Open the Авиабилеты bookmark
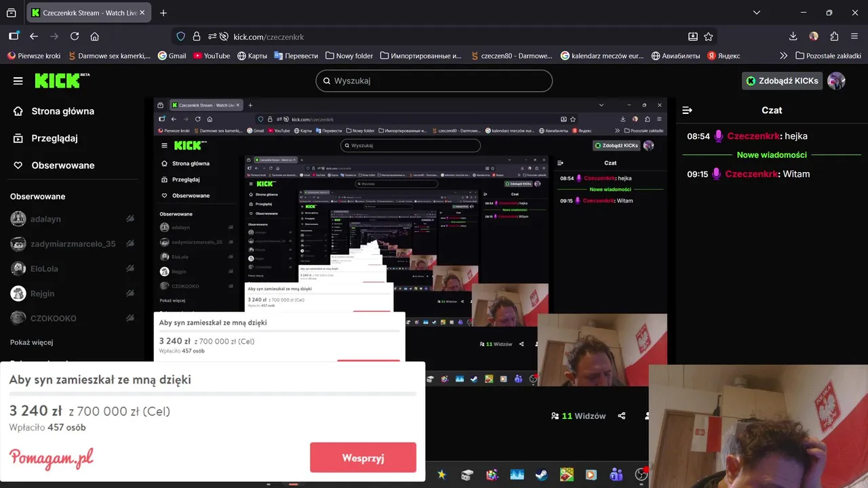Screen dimensions: 868x488 [675, 56]
